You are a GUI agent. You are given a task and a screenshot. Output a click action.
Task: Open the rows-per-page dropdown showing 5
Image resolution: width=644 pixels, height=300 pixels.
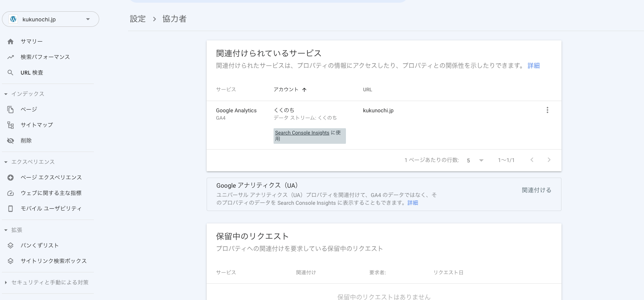[475, 160]
